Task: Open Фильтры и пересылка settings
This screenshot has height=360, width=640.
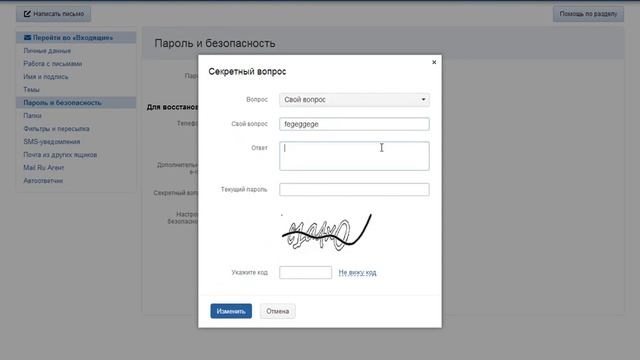Action: [56, 129]
